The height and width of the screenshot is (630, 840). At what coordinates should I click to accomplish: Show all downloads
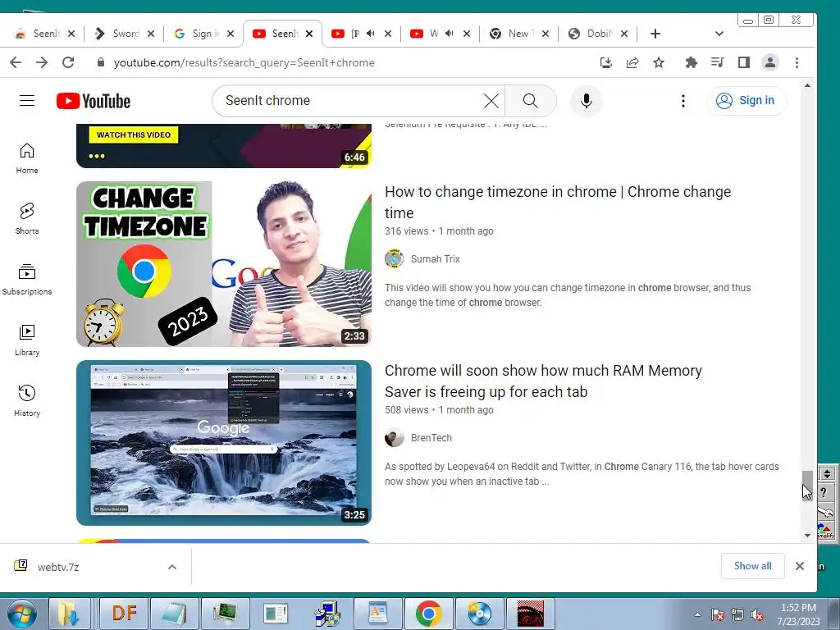[x=753, y=566]
